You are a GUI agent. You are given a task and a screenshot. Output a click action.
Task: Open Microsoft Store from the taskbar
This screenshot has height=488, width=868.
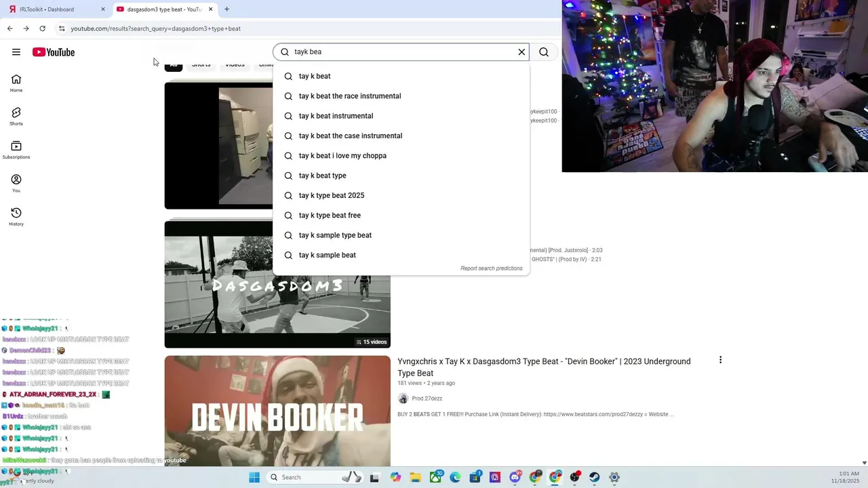[x=475, y=477]
